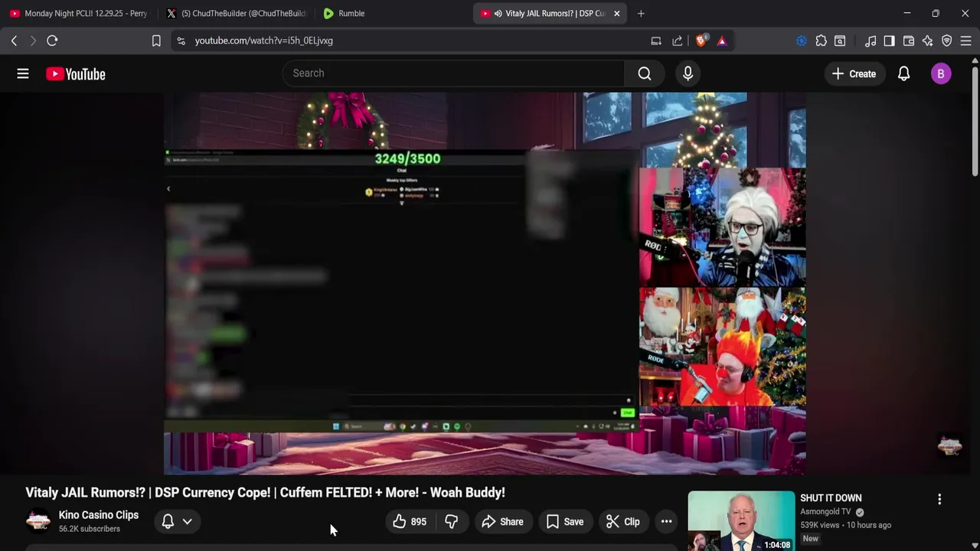Open account menu avatar B
The width and height of the screenshot is (980, 551).
click(941, 73)
